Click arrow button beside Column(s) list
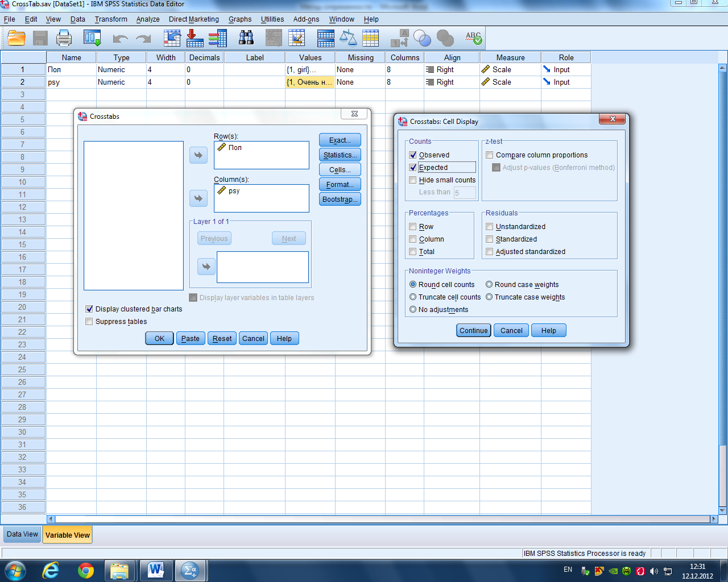Viewport: 728px width, 582px height. click(198, 198)
